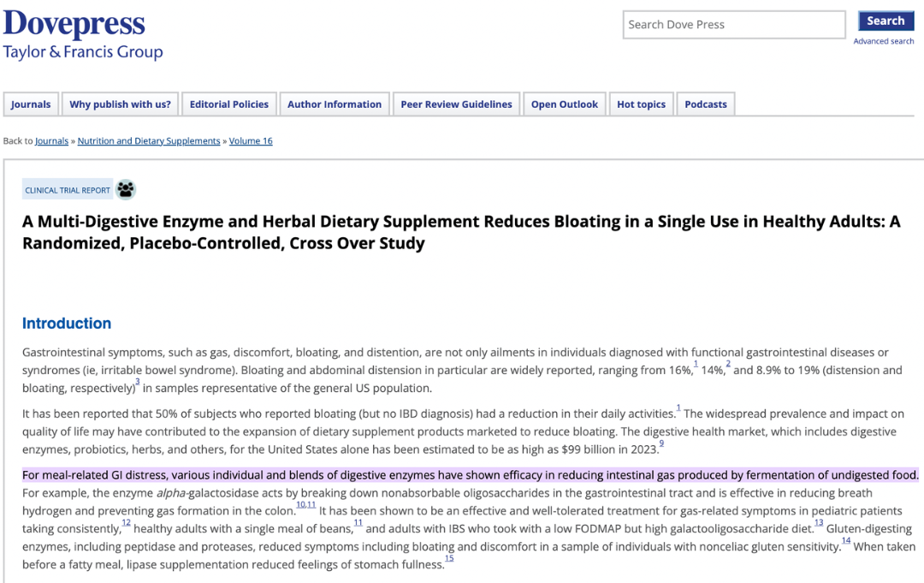Click the highlighted sentence about meal-related GI distress

pyautogui.click(x=471, y=475)
